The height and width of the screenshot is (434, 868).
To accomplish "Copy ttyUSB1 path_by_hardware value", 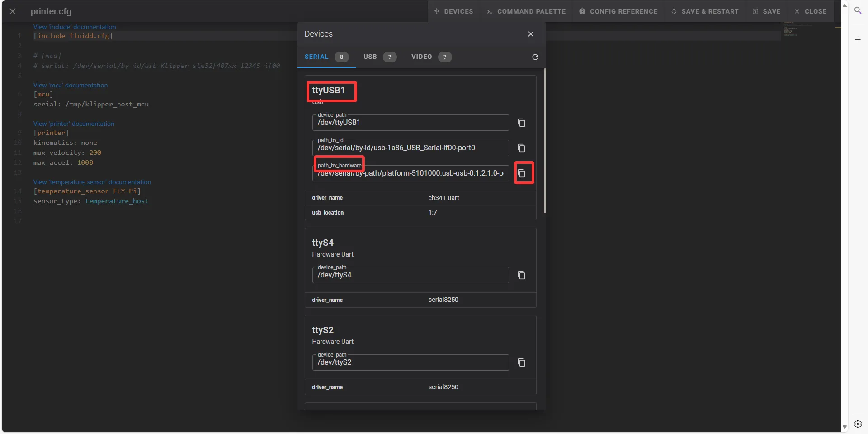I will 522,173.
